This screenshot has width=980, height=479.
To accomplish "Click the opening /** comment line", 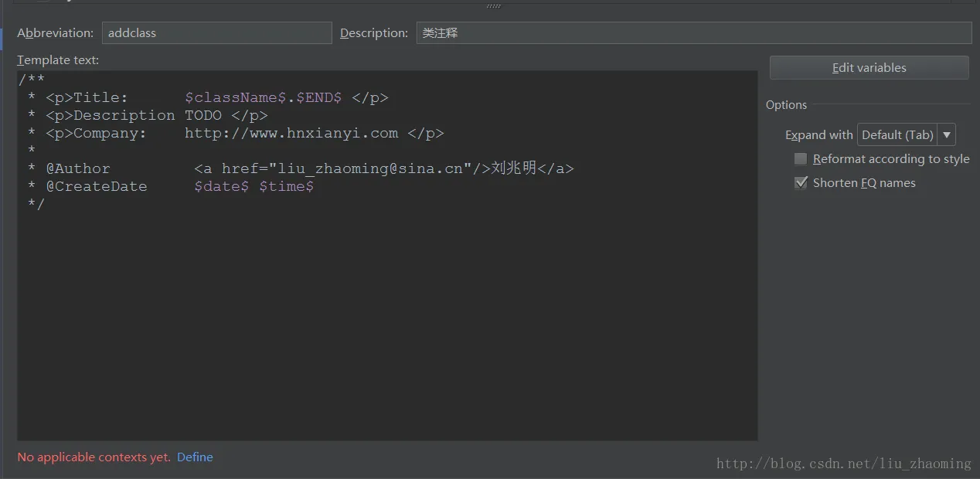I will pos(32,80).
